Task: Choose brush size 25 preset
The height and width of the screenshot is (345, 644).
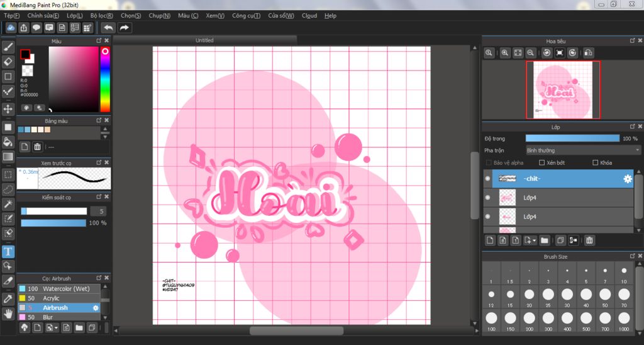Action: point(548,297)
